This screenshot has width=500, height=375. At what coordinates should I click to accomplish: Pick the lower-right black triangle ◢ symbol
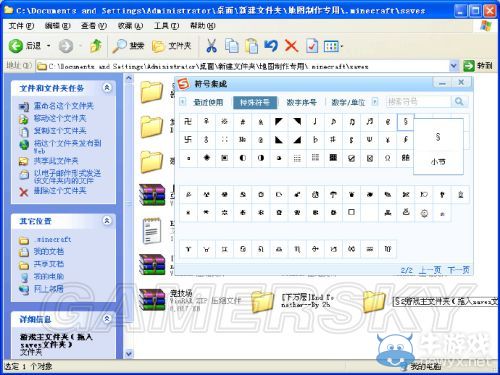pos(297,140)
